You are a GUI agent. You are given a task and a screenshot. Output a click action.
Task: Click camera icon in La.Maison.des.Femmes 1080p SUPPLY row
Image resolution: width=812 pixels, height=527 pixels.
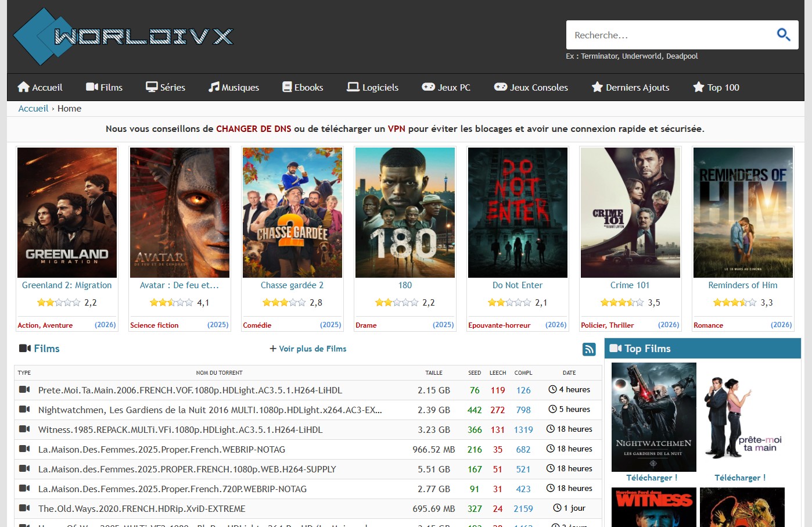(24, 468)
